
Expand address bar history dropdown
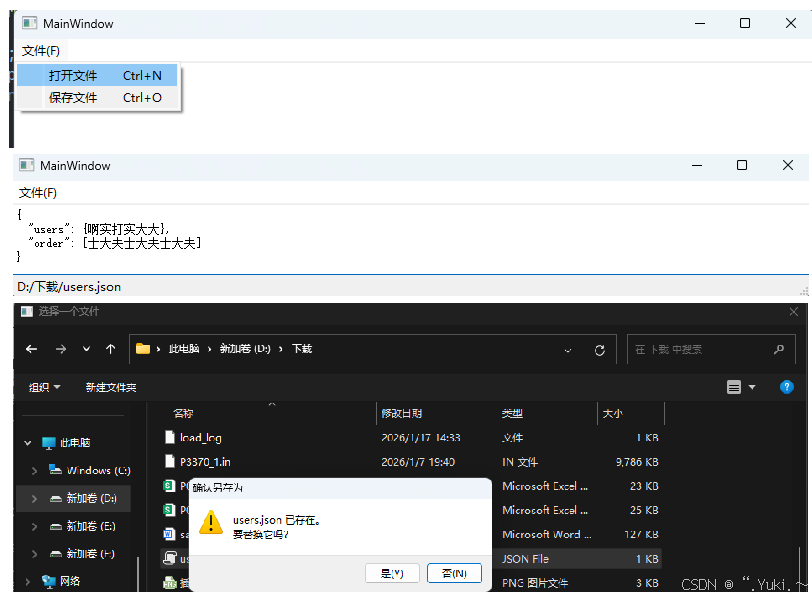tap(568, 350)
